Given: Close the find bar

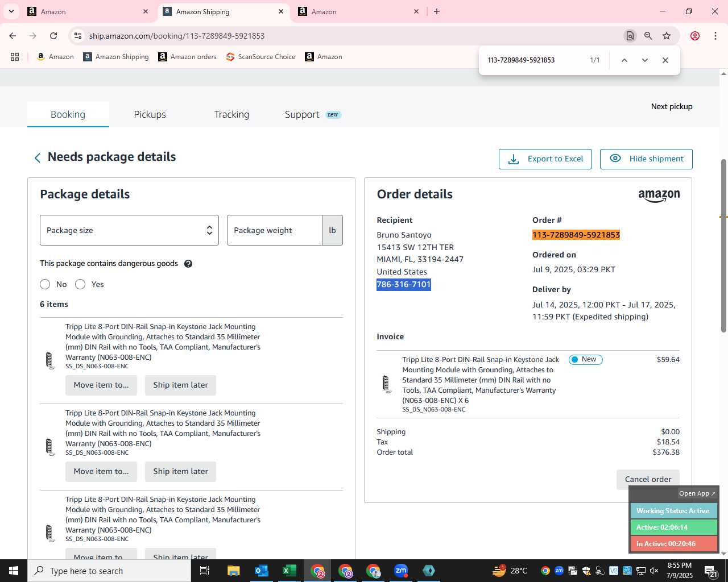Looking at the screenshot, I should [665, 60].
